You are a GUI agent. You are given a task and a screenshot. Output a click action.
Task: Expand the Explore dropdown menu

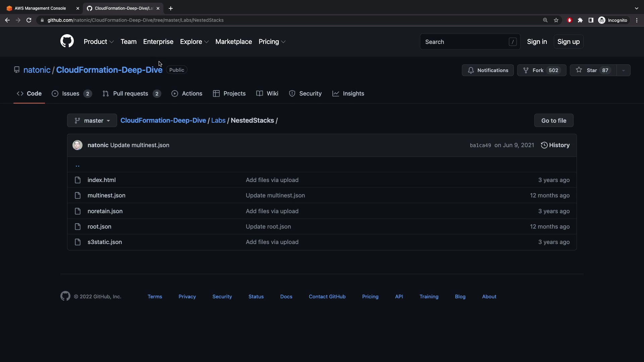[x=194, y=42]
